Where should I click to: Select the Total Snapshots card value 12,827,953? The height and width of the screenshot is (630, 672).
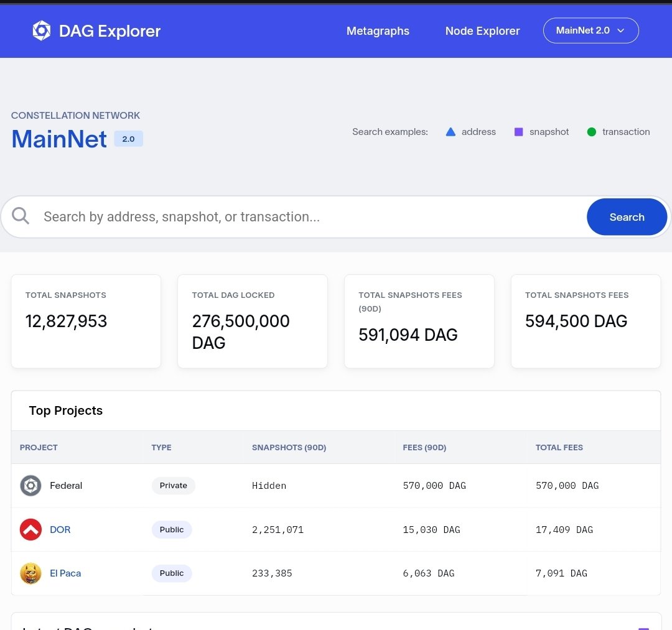coord(66,321)
